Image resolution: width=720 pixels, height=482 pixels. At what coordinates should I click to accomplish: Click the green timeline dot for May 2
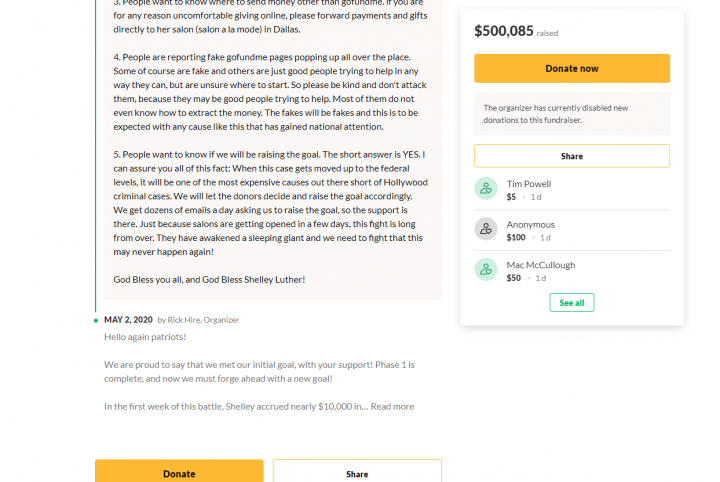[x=96, y=320]
